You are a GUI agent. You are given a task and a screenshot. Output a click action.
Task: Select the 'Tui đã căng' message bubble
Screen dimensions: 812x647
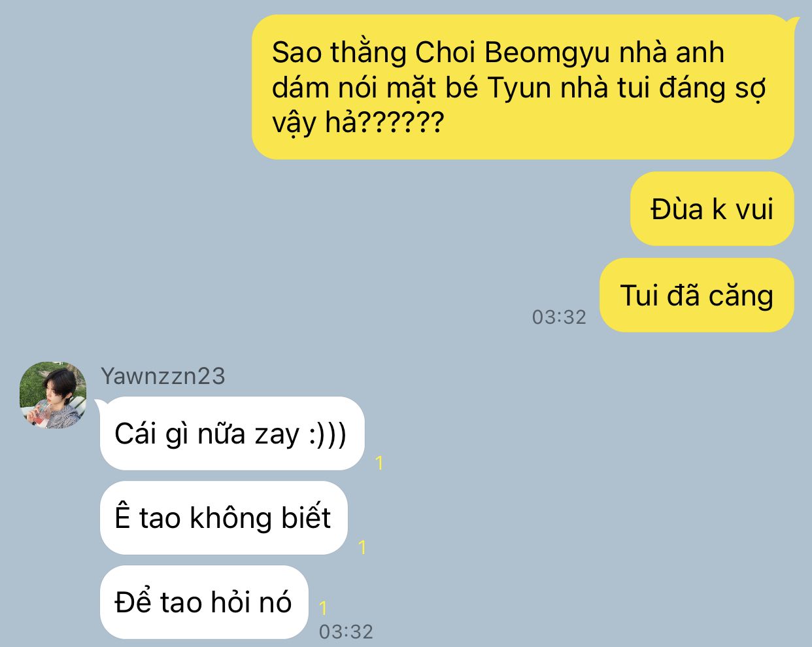click(x=697, y=295)
